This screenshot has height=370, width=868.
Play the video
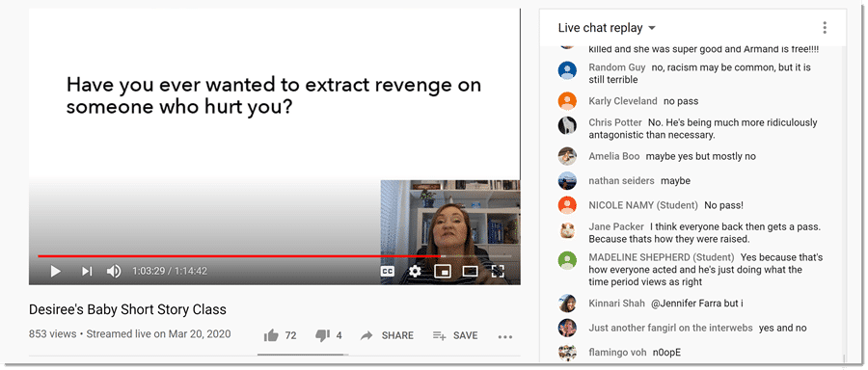[x=55, y=272]
